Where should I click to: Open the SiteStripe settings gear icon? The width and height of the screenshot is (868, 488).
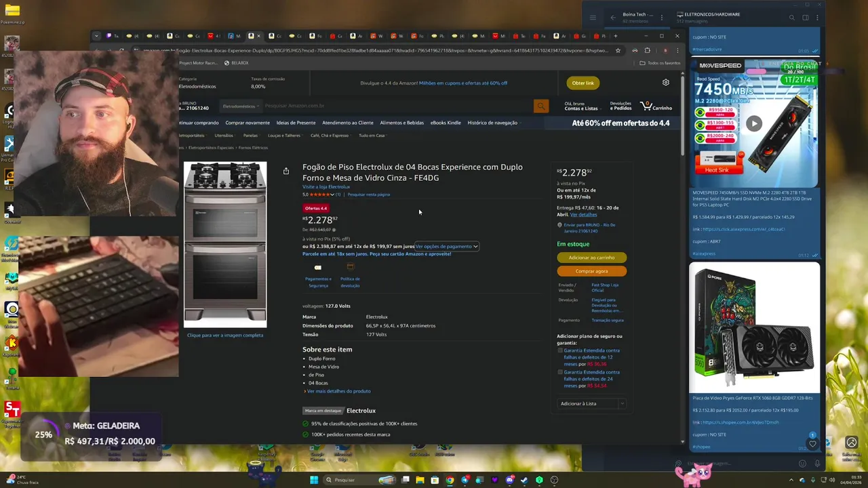pyautogui.click(x=666, y=83)
